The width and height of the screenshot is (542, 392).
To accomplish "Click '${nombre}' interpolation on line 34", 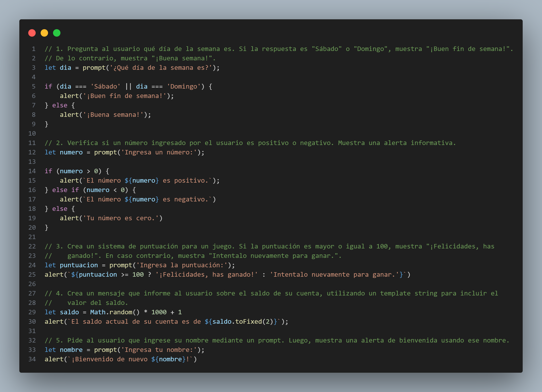I will pos(168,359).
